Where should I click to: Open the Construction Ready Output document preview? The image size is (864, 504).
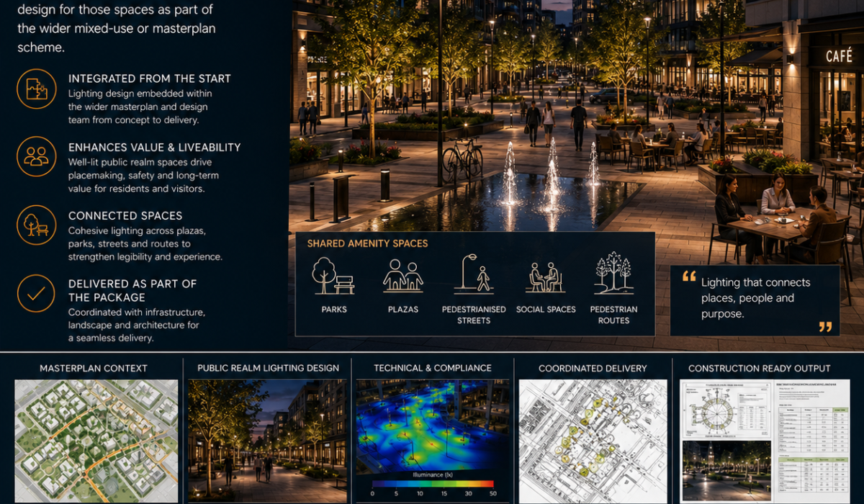pos(765,441)
